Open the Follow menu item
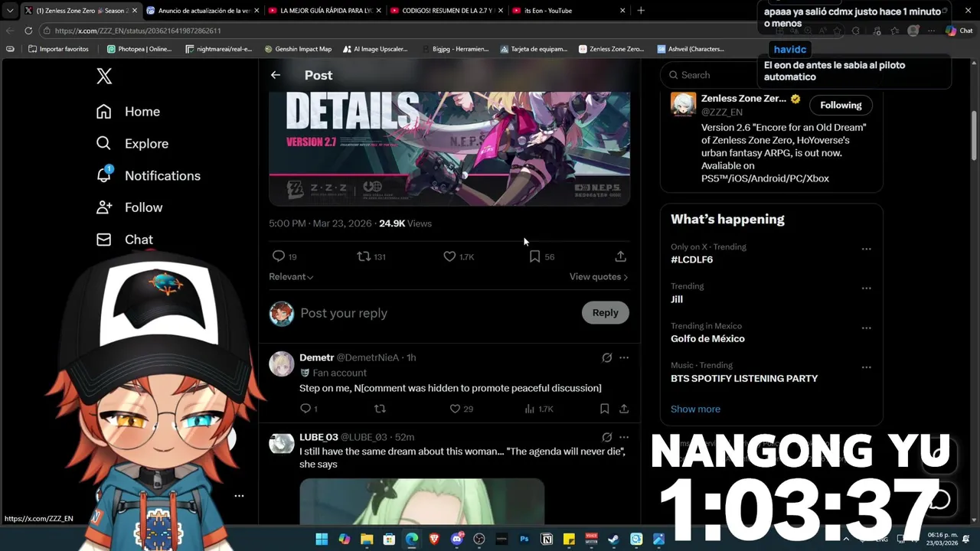 129,207
